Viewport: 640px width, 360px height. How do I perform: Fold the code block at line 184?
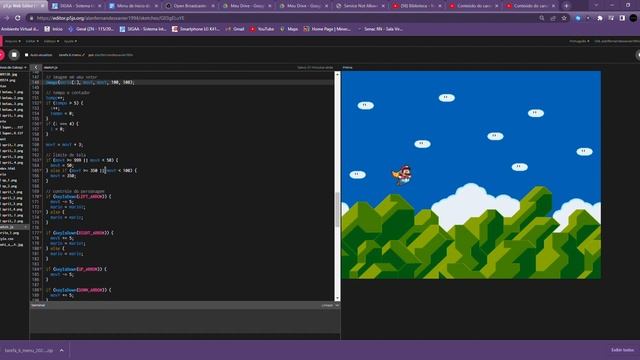click(x=41, y=269)
